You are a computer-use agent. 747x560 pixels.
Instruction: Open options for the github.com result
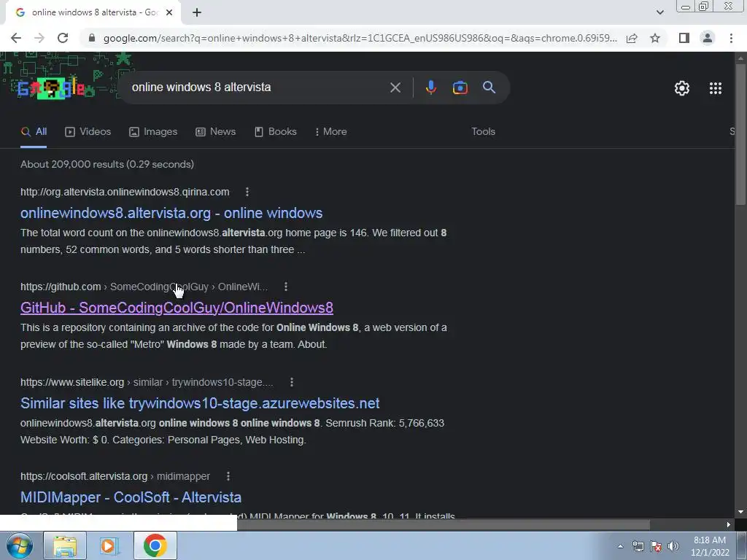click(x=285, y=287)
